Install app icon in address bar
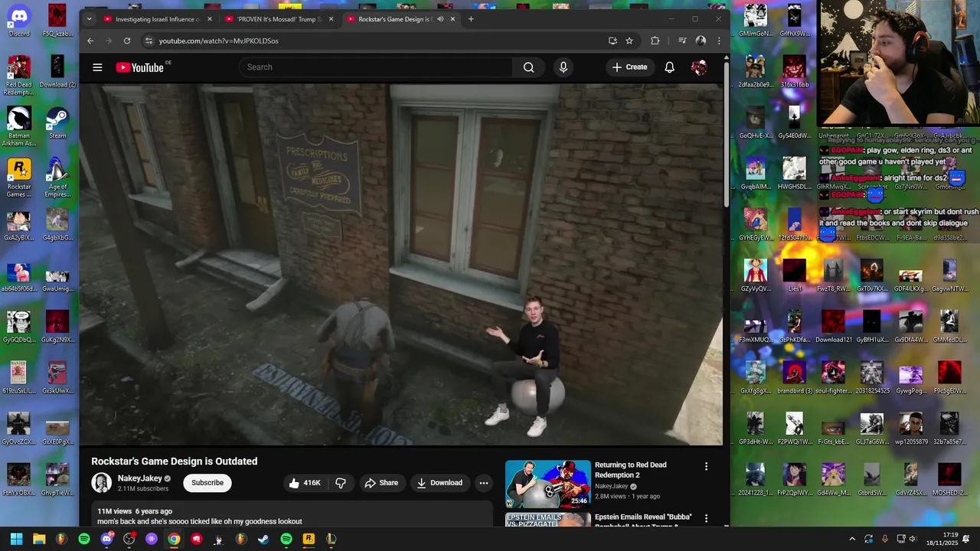Viewport: 980px width, 551px height. coord(612,41)
